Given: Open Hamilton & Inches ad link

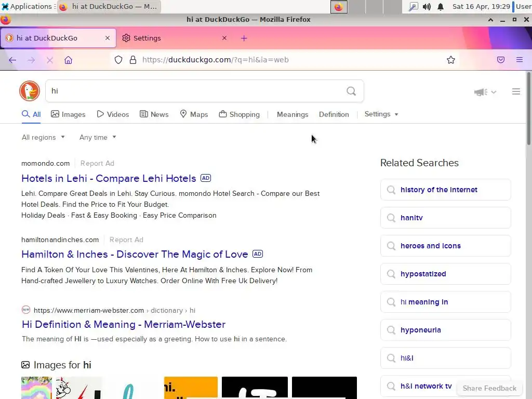Looking at the screenshot, I should 135,255.
